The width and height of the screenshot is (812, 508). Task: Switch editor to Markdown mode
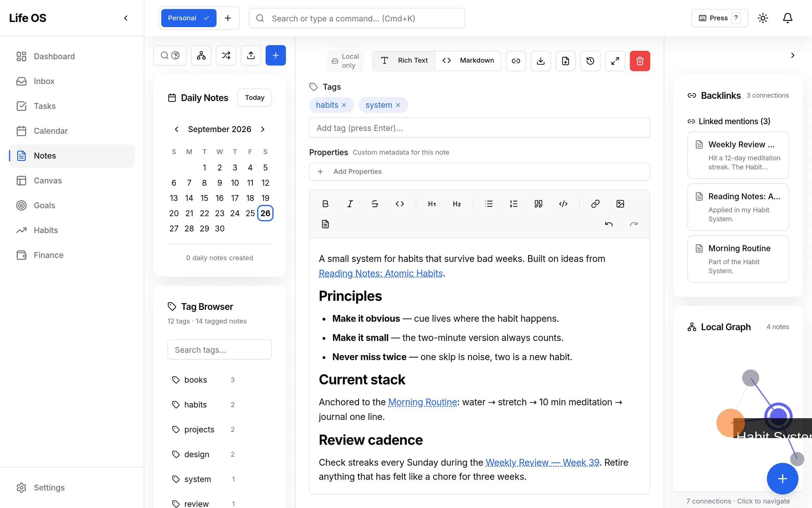point(468,60)
